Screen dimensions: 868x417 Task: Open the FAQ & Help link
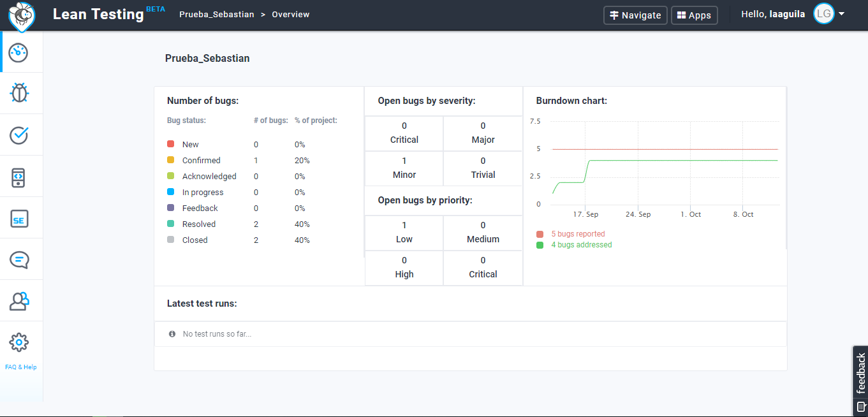coord(21,367)
